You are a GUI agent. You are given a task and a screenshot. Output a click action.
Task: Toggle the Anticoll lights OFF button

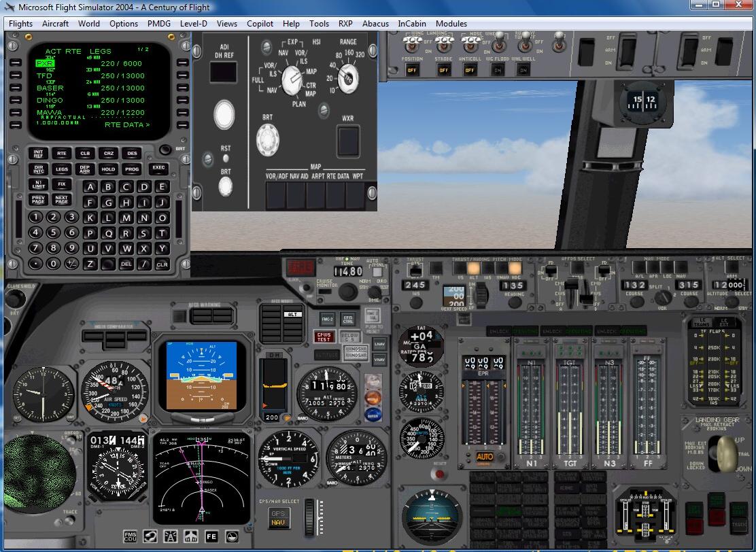pyautogui.click(x=470, y=70)
